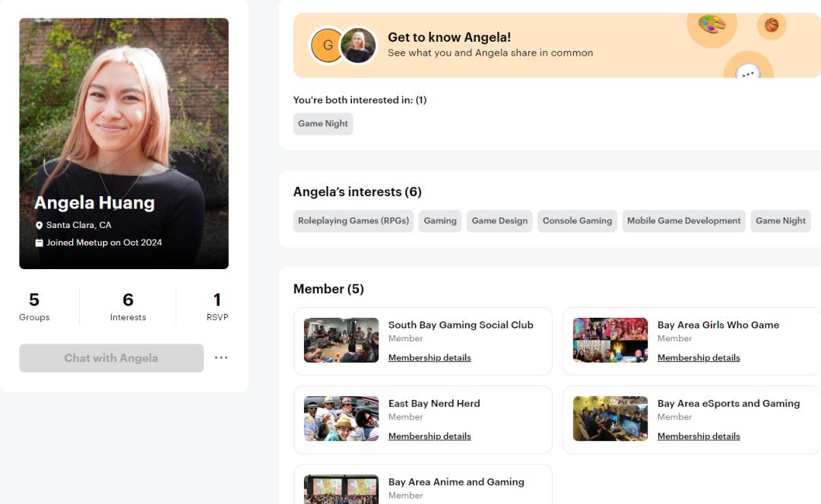Click Angela's small avatar in banner
The image size is (821, 504).
click(358, 45)
